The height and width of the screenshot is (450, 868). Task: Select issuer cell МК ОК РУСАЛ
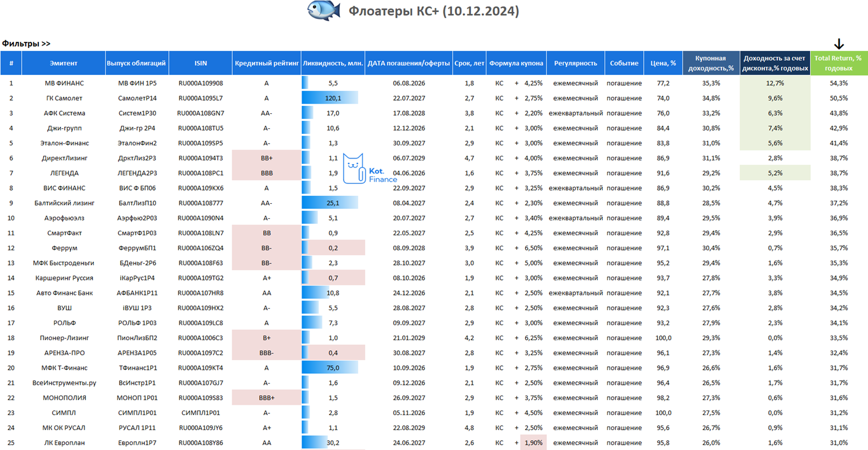click(x=64, y=428)
